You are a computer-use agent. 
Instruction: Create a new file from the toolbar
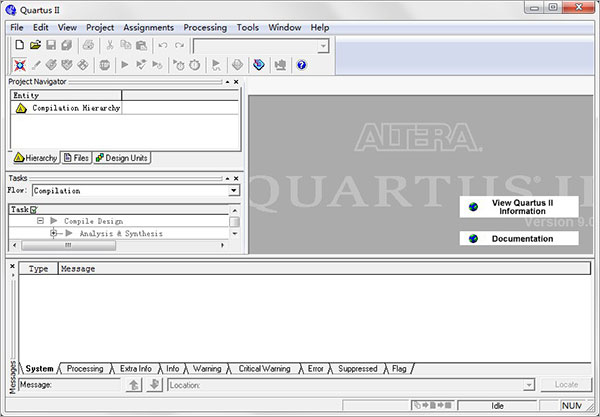(x=19, y=45)
